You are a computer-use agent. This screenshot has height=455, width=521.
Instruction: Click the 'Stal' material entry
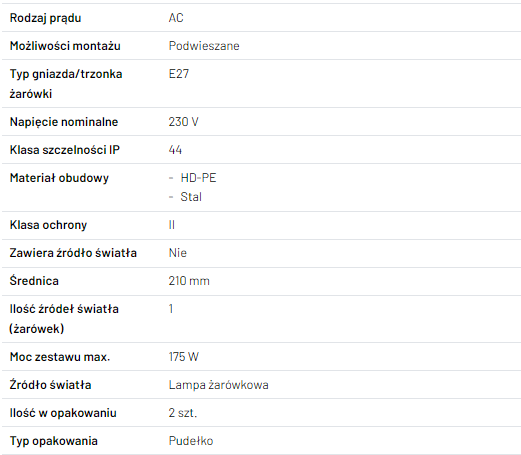pyautogui.click(x=191, y=197)
